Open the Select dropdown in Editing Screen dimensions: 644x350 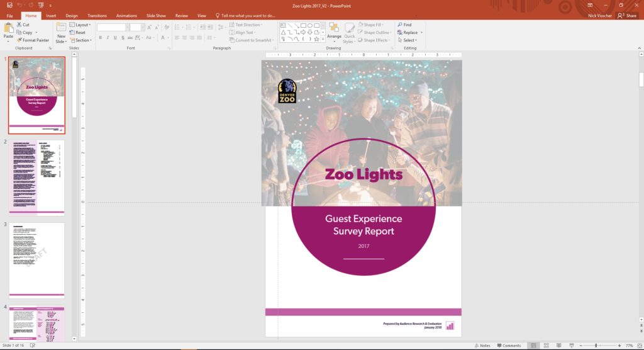click(x=408, y=40)
